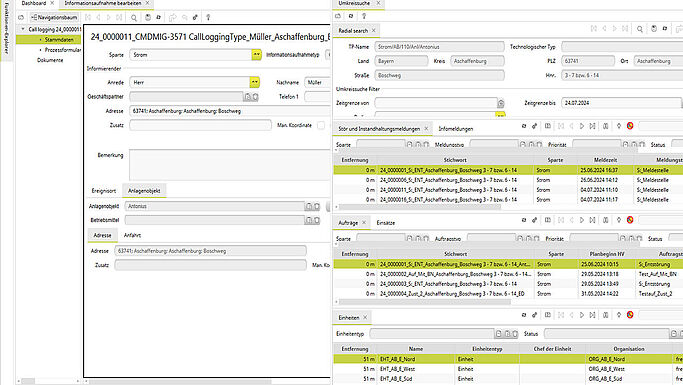First lookup icon beside Betriebsmittel field
Viewport: 683px width, 385px height.
pyautogui.click(x=308, y=220)
